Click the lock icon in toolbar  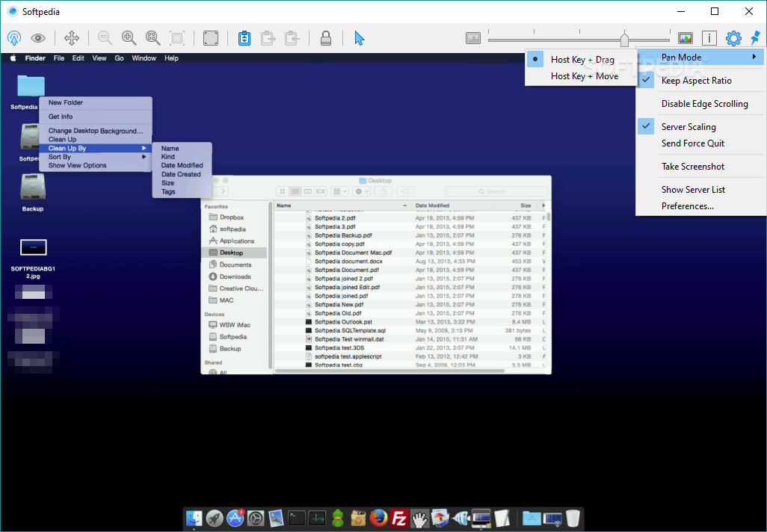pyautogui.click(x=326, y=38)
